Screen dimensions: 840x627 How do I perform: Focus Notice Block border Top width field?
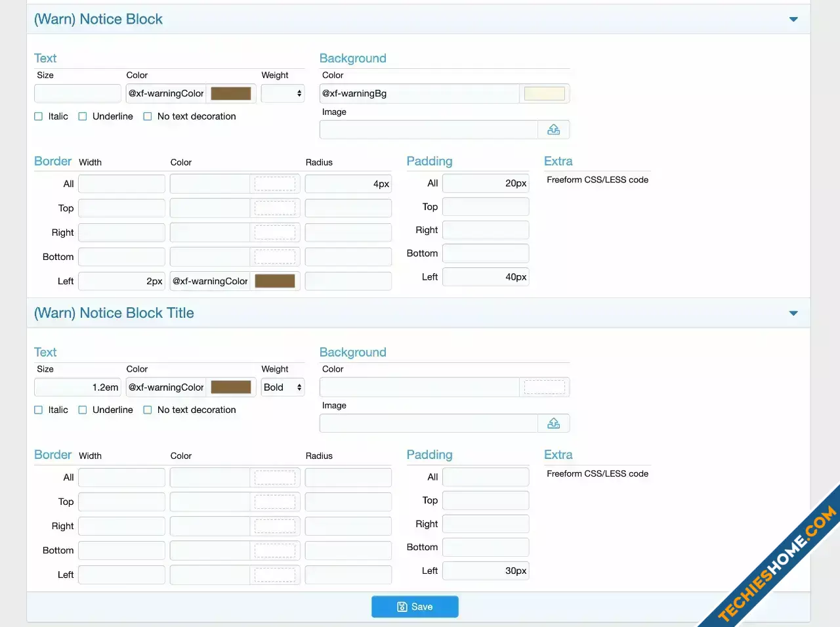click(121, 208)
